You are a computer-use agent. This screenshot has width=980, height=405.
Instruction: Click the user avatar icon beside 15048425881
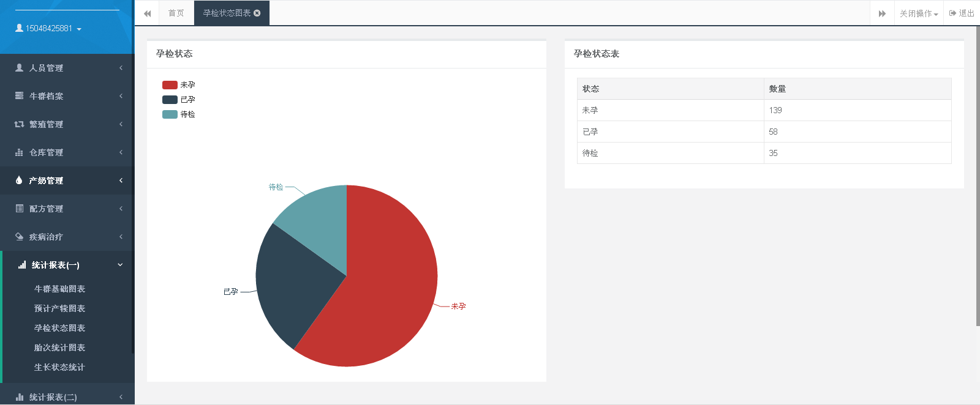click(19, 28)
